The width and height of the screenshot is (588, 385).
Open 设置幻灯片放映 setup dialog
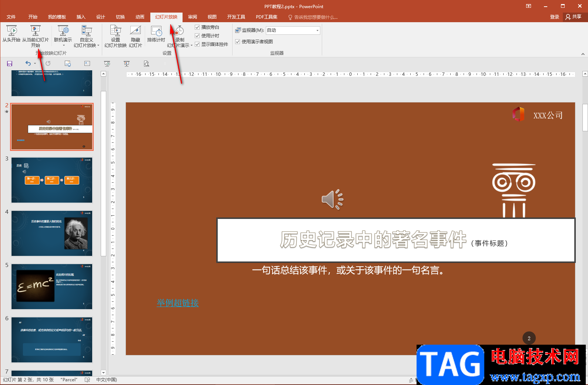click(x=116, y=36)
